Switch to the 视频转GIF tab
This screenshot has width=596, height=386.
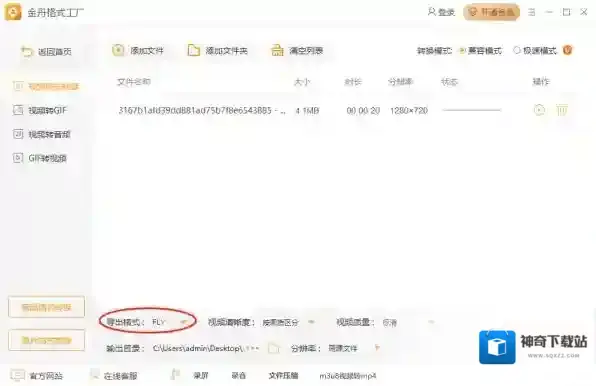(40, 111)
